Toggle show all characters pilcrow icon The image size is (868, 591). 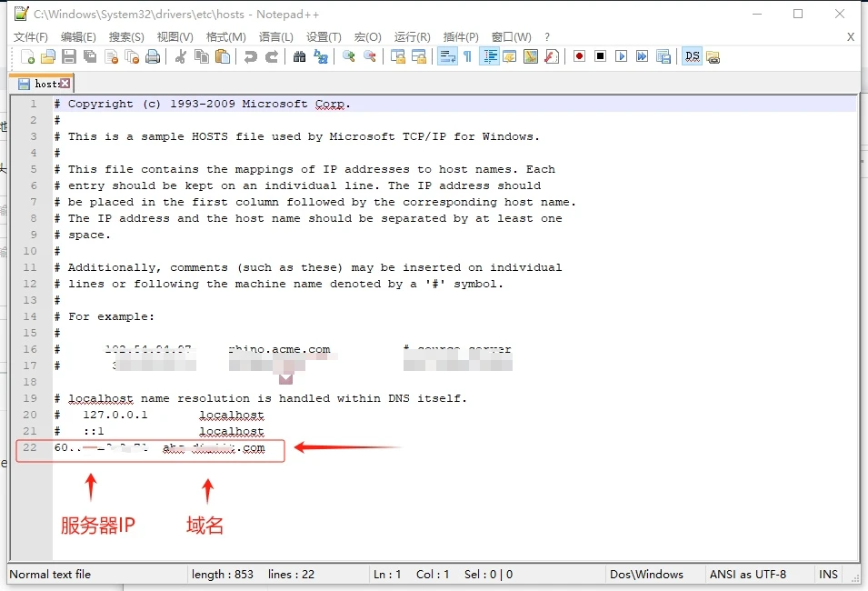[467, 56]
